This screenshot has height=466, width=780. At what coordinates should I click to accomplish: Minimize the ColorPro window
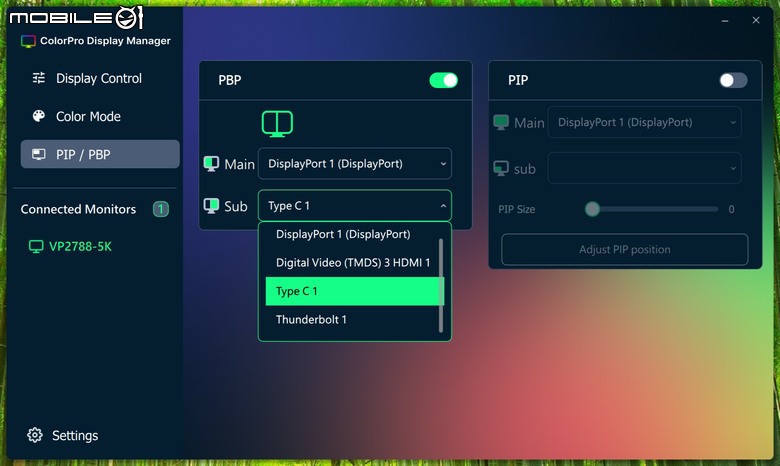[x=725, y=21]
